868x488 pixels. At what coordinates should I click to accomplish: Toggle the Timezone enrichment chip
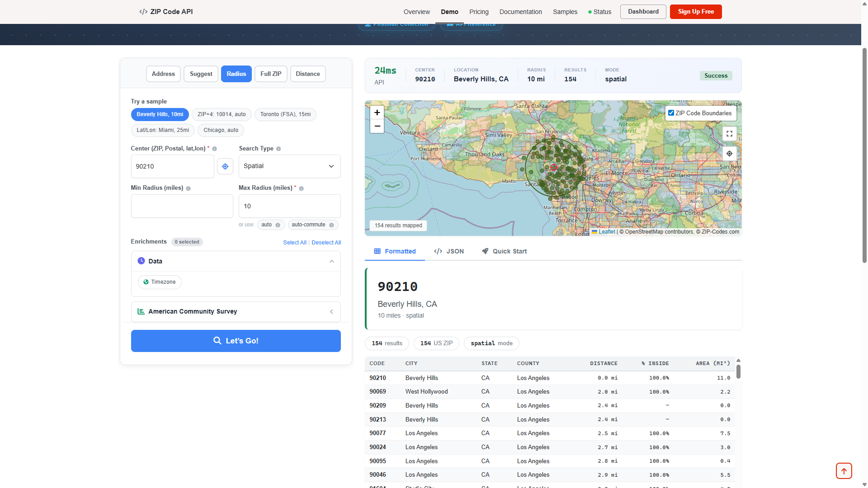[x=160, y=282]
